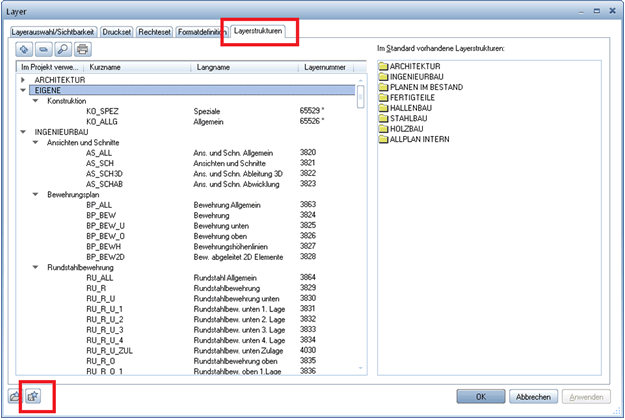Click the Langname column header
This screenshot has height=420, width=625.
point(245,67)
